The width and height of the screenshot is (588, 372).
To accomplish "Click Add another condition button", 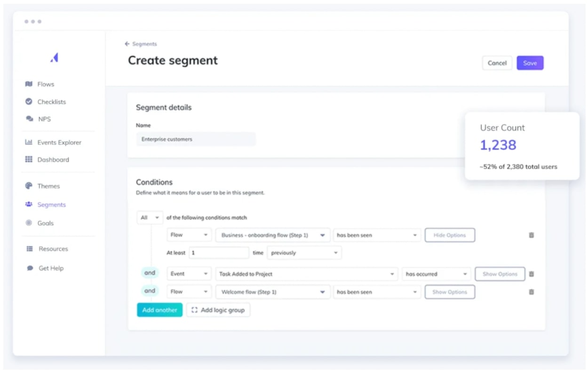I will pyautogui.click(x=159, y=310).
